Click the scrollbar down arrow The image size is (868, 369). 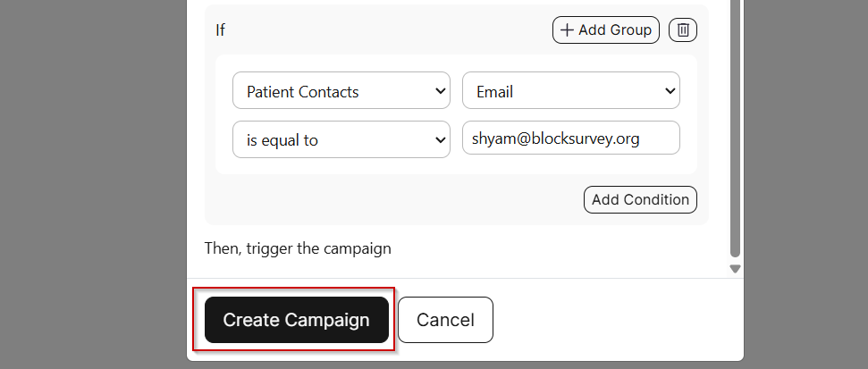(x=735, y=270)
